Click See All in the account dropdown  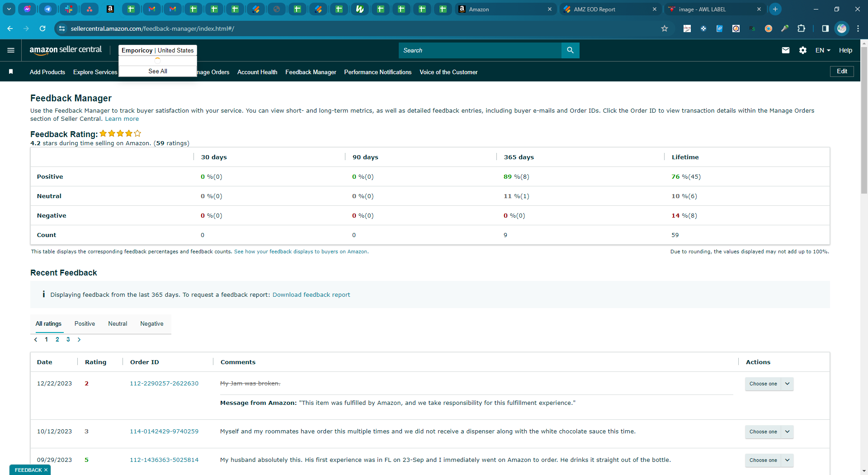click(x=158, y=71)
